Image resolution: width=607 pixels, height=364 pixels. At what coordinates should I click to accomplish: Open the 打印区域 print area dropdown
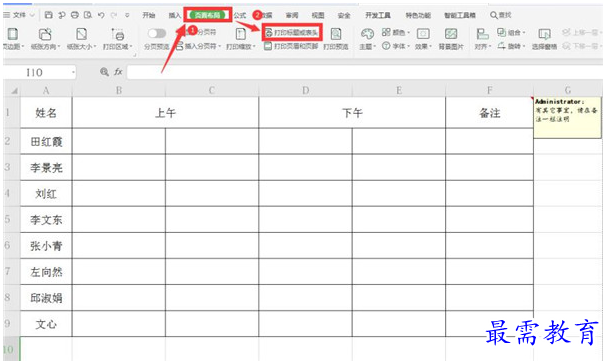point(118,39)
